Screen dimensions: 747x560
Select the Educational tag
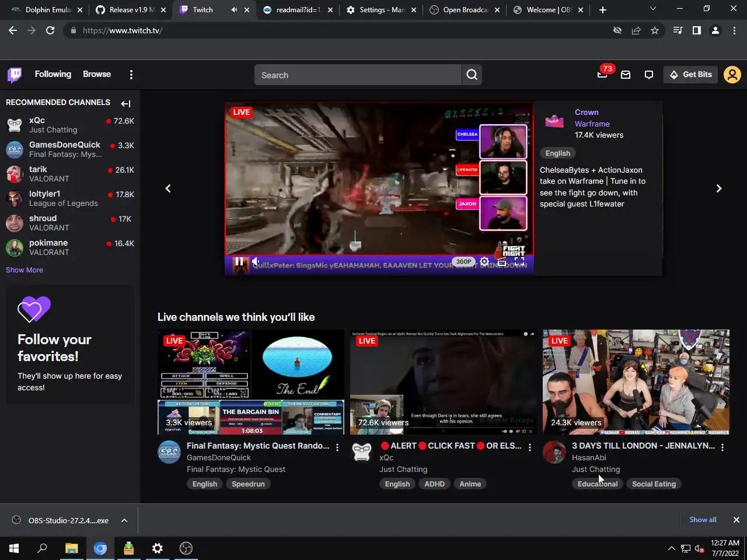click(598, 484)
